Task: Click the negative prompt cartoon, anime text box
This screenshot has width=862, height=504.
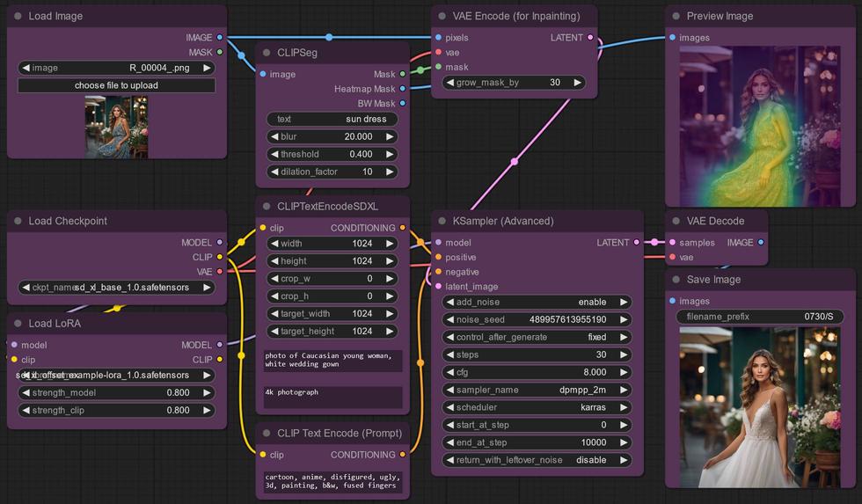Action: [333, 481]
